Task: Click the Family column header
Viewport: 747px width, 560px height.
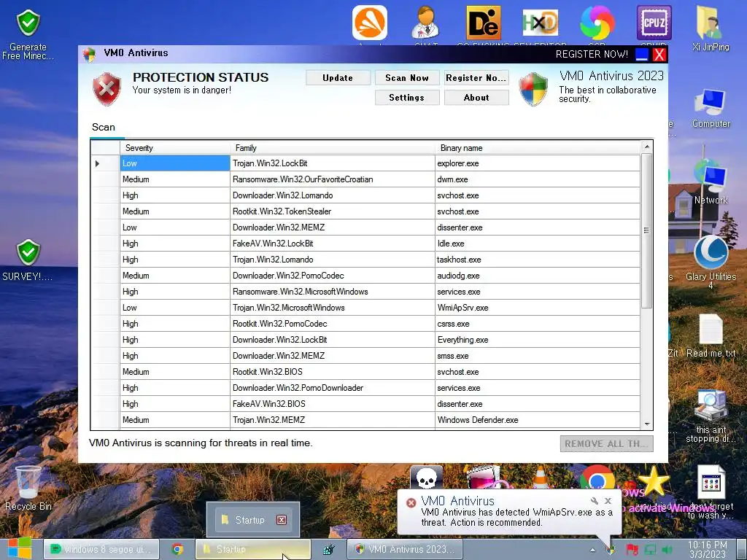Action: coord(333,147)
